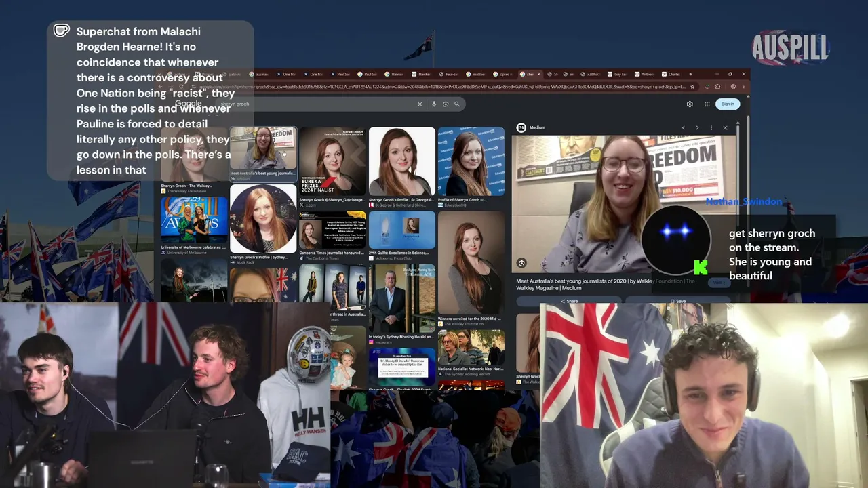
Task: Open Google Lens search by image
Action: [x=446, y=104]
